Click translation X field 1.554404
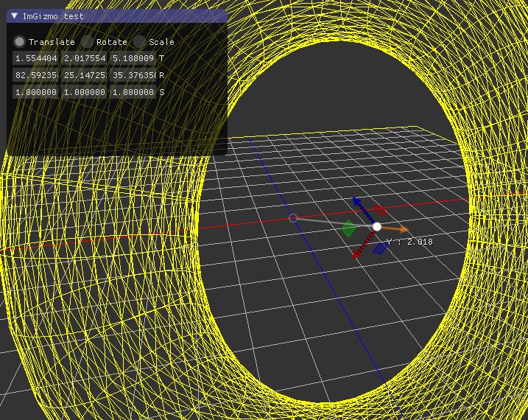The width and height of the screenshot is (528, 420). (x=35, y=58)
